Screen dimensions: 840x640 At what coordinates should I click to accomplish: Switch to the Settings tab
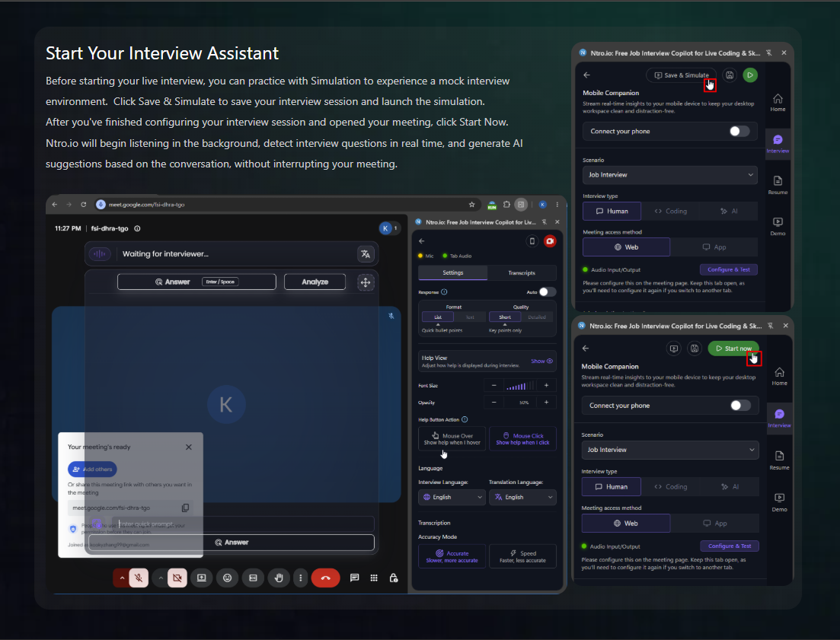452,273
